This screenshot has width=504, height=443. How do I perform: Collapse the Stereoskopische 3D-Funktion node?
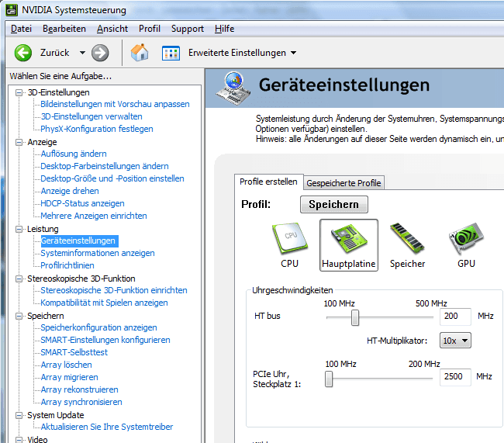point(19,279)
